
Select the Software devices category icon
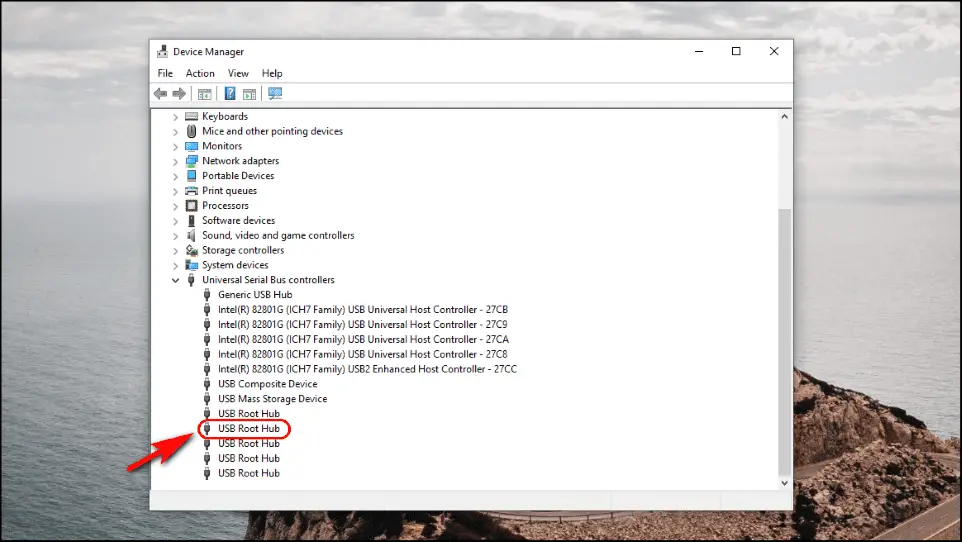pyautogui.click(x=191, y=220)
